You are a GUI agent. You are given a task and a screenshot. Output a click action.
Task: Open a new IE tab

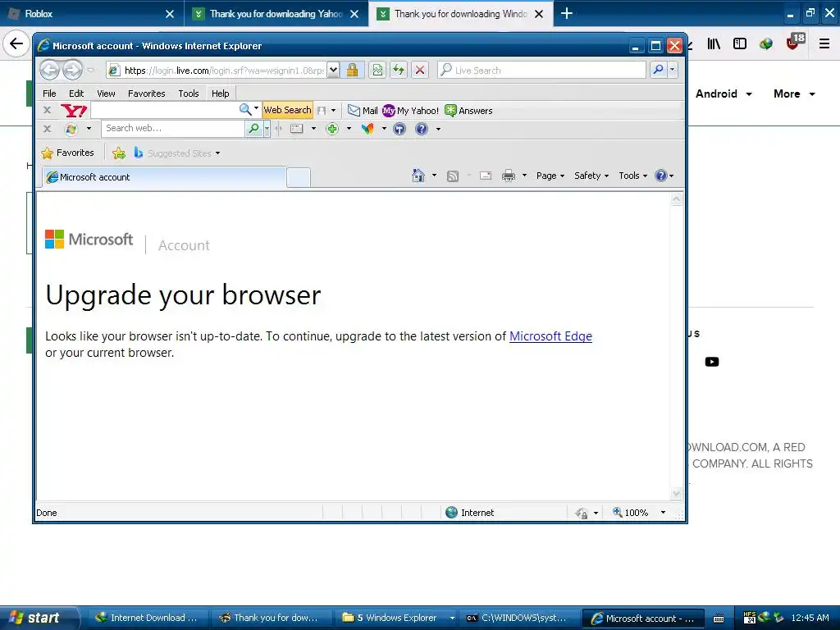click(x=299, y=177)
